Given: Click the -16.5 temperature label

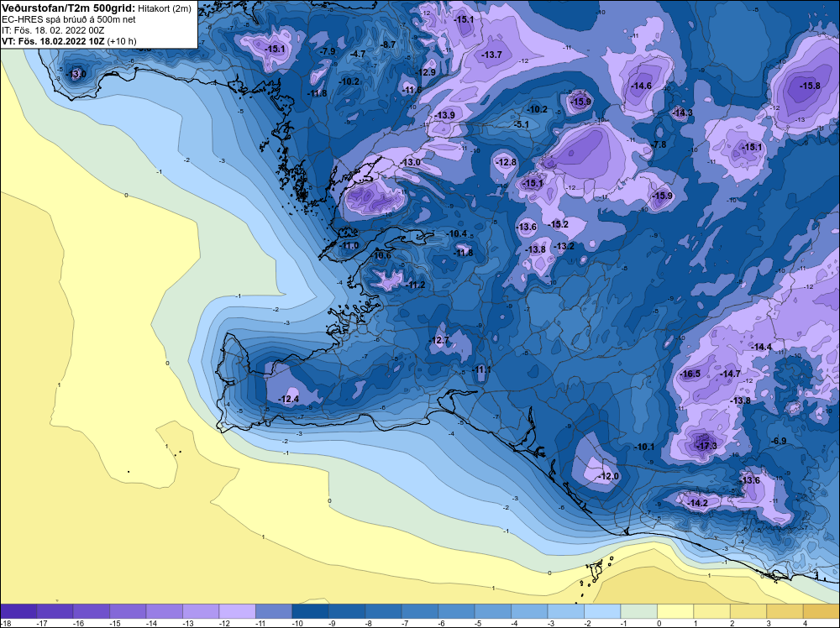Looking at the screenshot, I should (690, 374).
